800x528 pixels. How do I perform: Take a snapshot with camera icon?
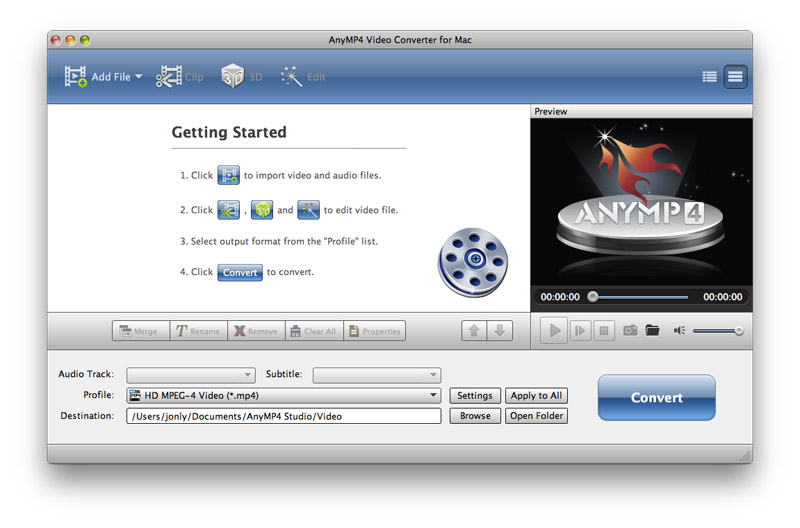click(630, 330)
